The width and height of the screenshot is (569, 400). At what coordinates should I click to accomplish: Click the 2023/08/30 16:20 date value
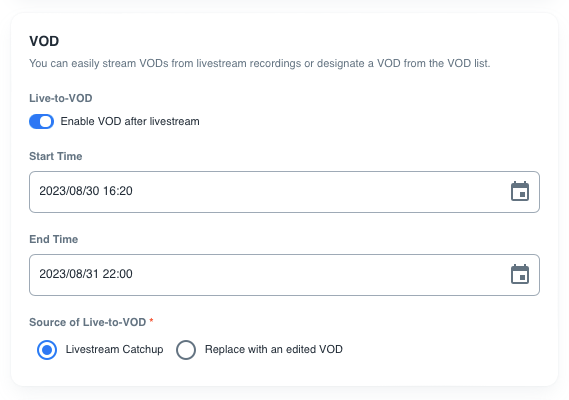[x=86, y=191]
